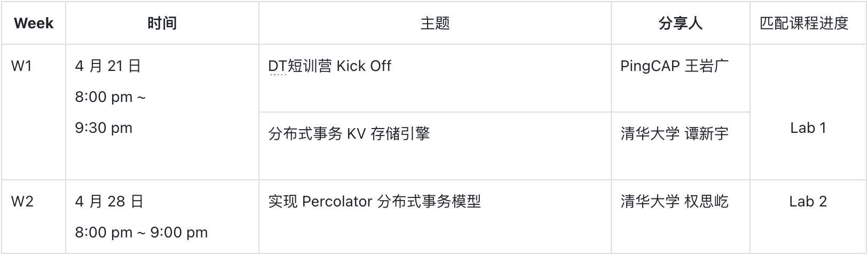Select the W2 week cell
Screen dimensions: 868x255
click(22, 202)
